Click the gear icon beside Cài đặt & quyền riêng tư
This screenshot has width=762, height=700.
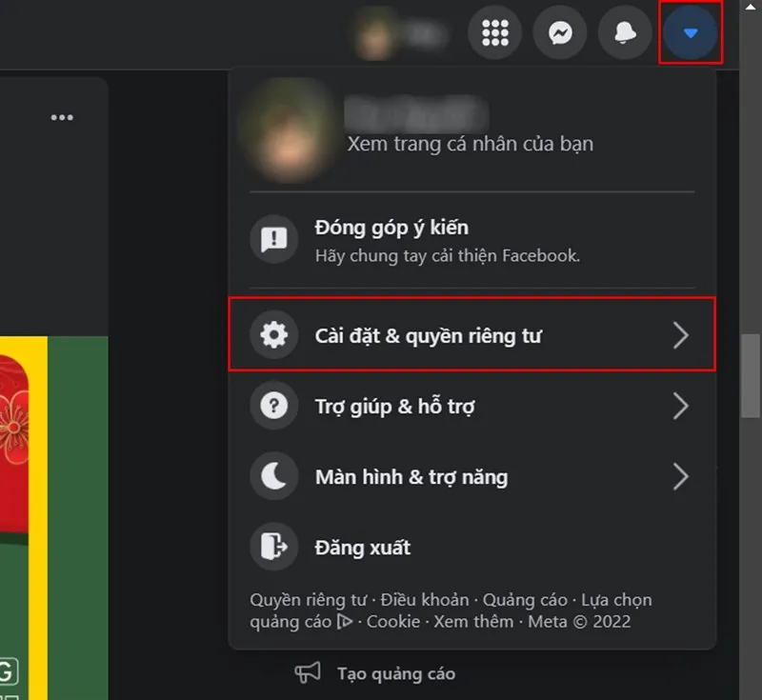click(273, 335)
